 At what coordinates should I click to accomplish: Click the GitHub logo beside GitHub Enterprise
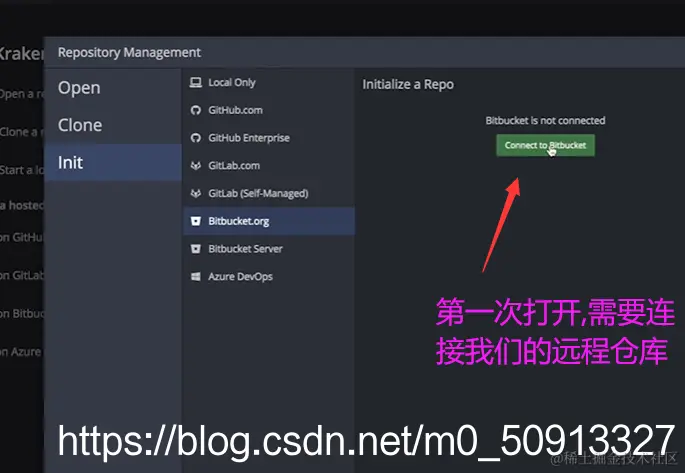pos(196,138)
